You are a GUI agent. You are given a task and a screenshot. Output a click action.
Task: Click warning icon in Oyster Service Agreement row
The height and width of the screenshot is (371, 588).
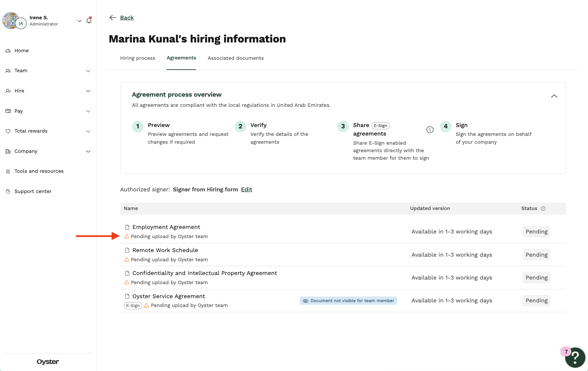pyautogui.click(x=146, y=305)
